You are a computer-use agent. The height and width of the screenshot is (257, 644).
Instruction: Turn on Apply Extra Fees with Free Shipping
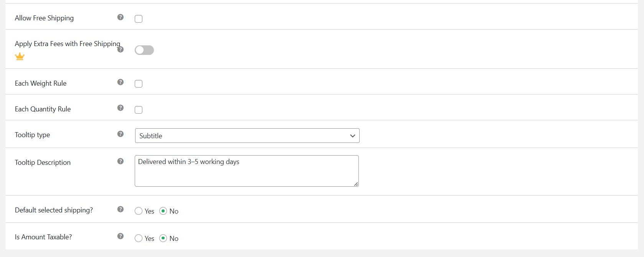click(144, 50)
